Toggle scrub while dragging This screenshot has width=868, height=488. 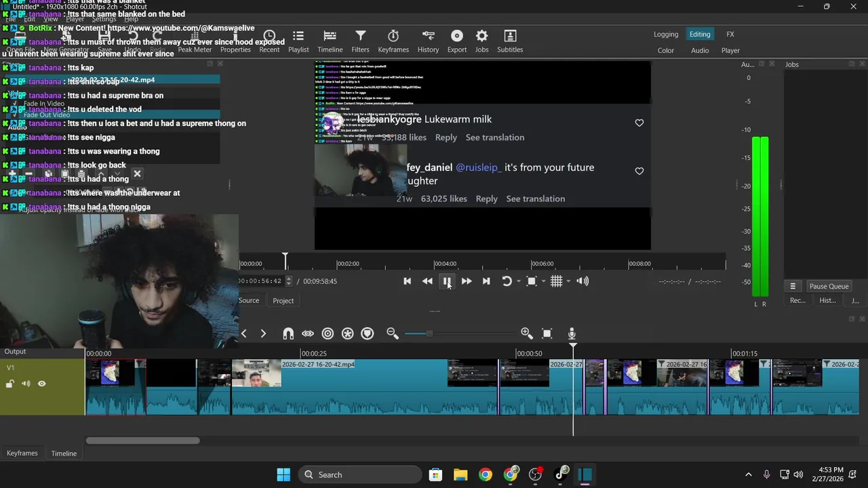pyautogui.click(x=308, y=333)
